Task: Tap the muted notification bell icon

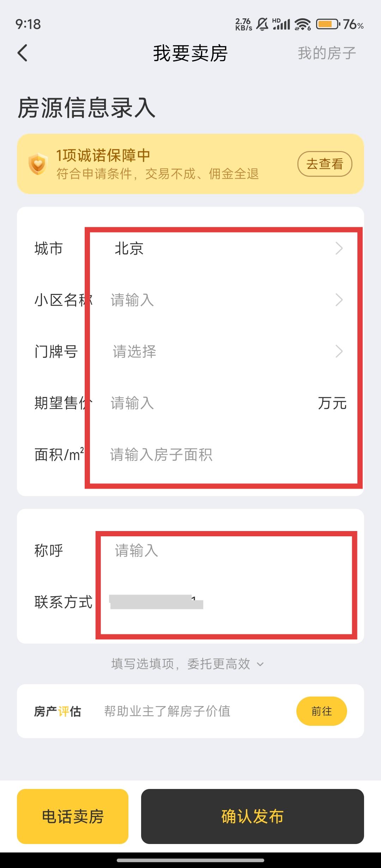Action: (262, 24)
